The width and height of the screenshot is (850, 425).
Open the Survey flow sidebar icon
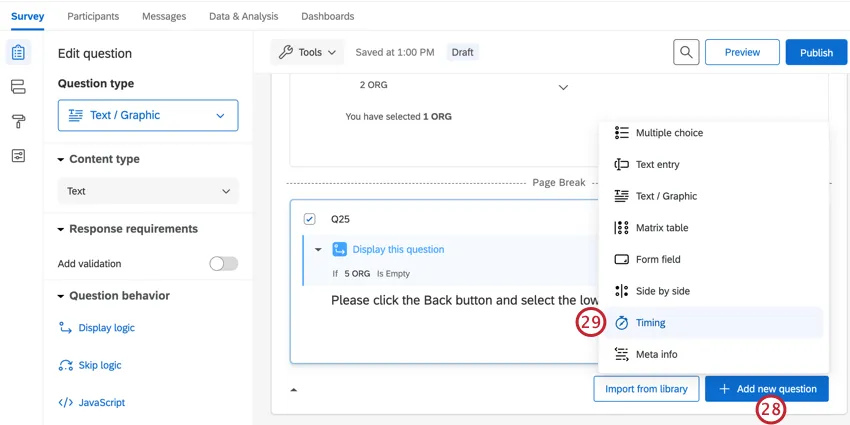click(18, 88)
